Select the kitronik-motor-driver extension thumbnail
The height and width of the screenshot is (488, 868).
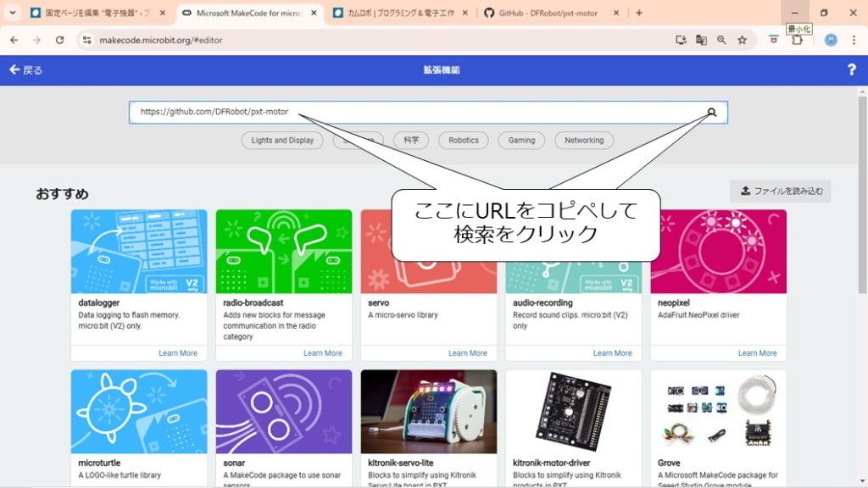(x=573, y=412)
